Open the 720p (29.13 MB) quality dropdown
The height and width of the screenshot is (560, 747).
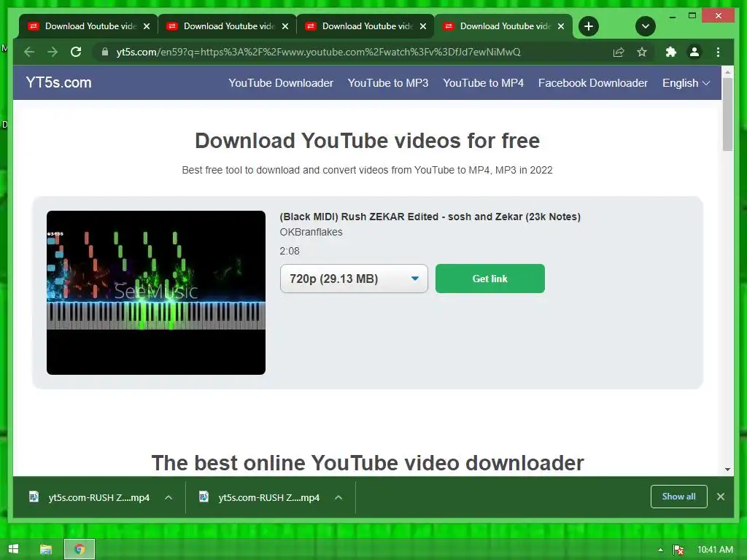click(x=354, y=279)
